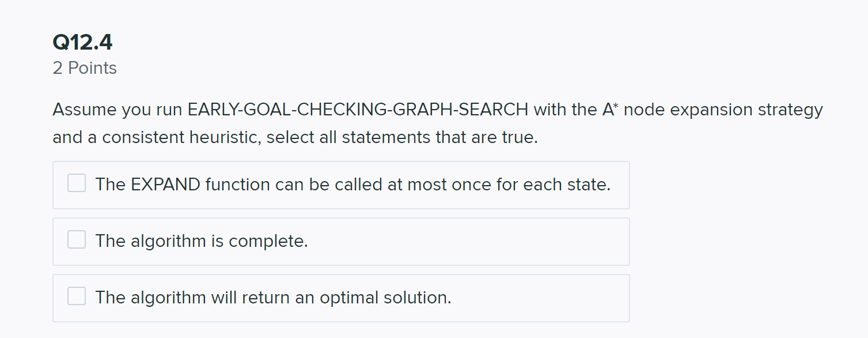This screenshot has width=868, height=338.
Task: Pick the 'optimal solution' answer row
Action: (341, 298)
